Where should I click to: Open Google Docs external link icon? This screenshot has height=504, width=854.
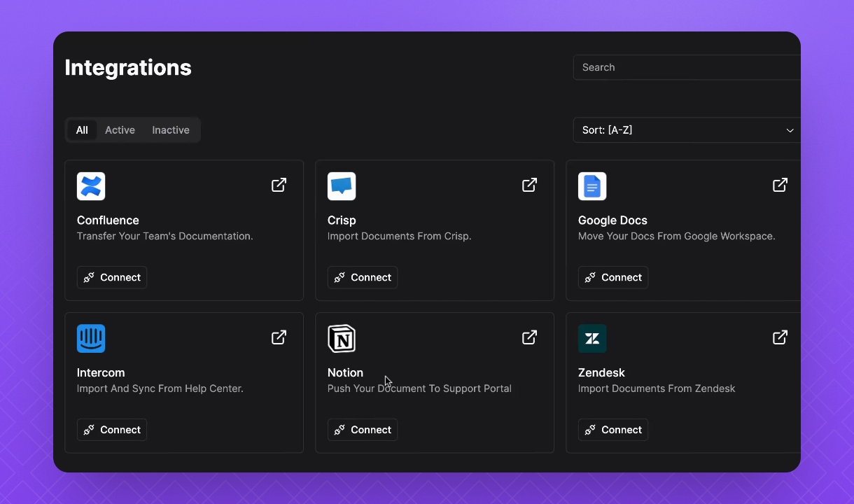point(780,185)
